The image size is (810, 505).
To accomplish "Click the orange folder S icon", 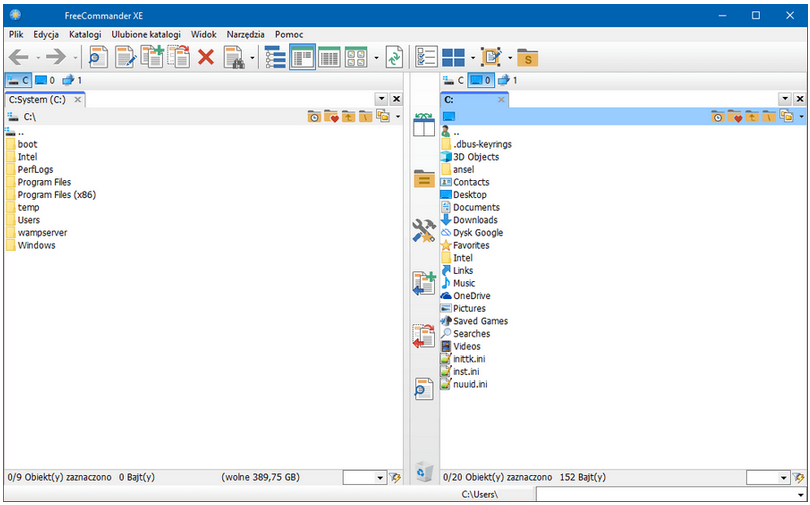I will click(x=527, y=58).
